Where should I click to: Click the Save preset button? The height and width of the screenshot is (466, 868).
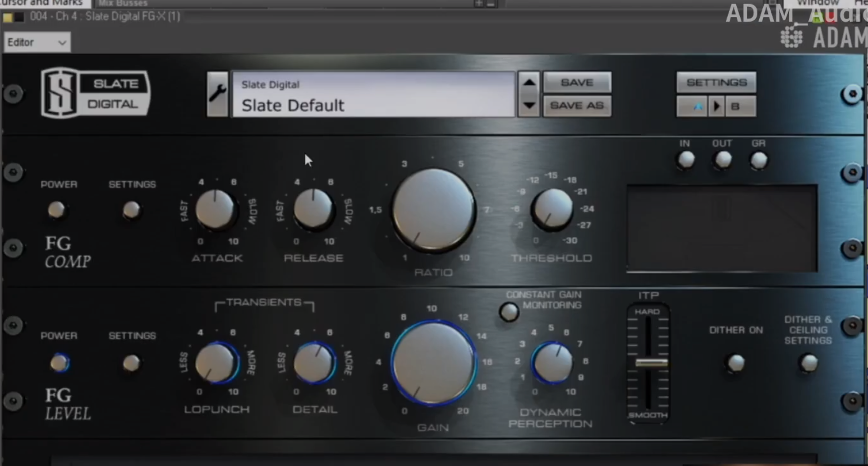coord(577,83)
